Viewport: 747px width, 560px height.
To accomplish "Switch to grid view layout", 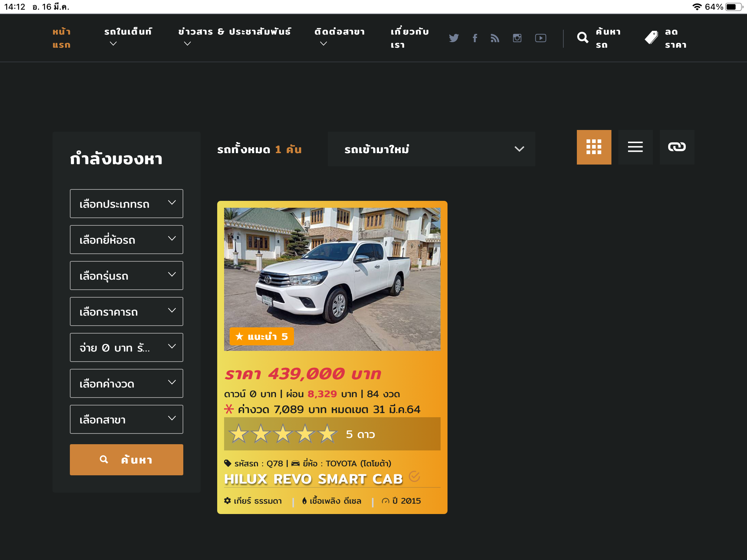I will point(594,147).
